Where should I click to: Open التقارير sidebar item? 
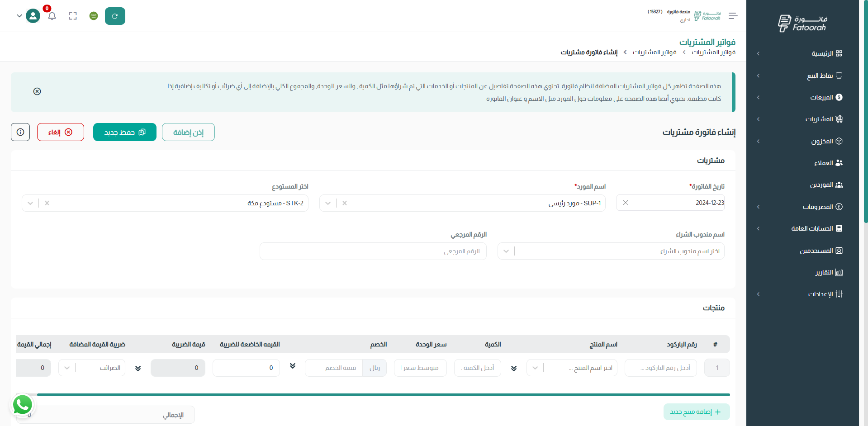click(x=829, y=272)
